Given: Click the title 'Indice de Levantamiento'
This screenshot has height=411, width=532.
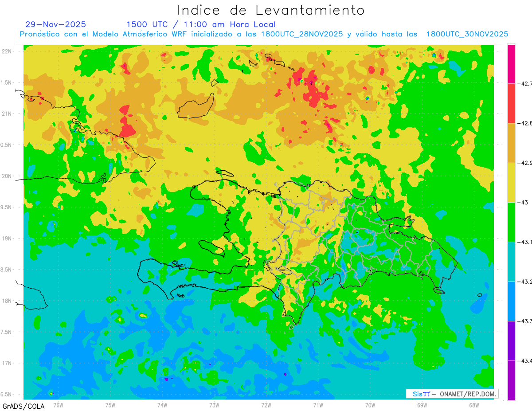Looking at the screenshot, I should click(x=271, y=10).
